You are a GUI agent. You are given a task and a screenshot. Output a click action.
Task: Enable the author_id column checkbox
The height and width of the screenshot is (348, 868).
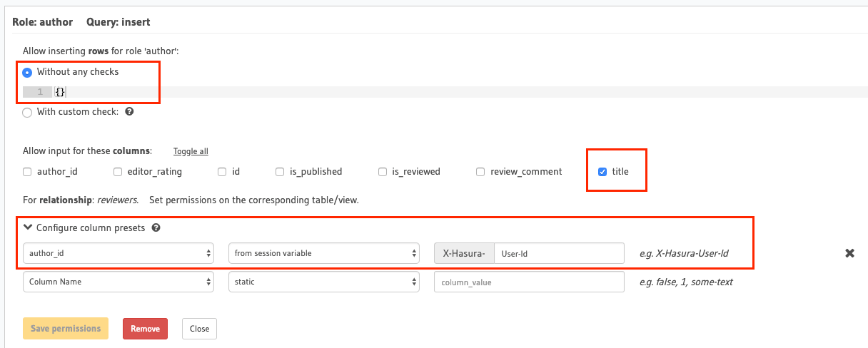[x=27, y=172]
